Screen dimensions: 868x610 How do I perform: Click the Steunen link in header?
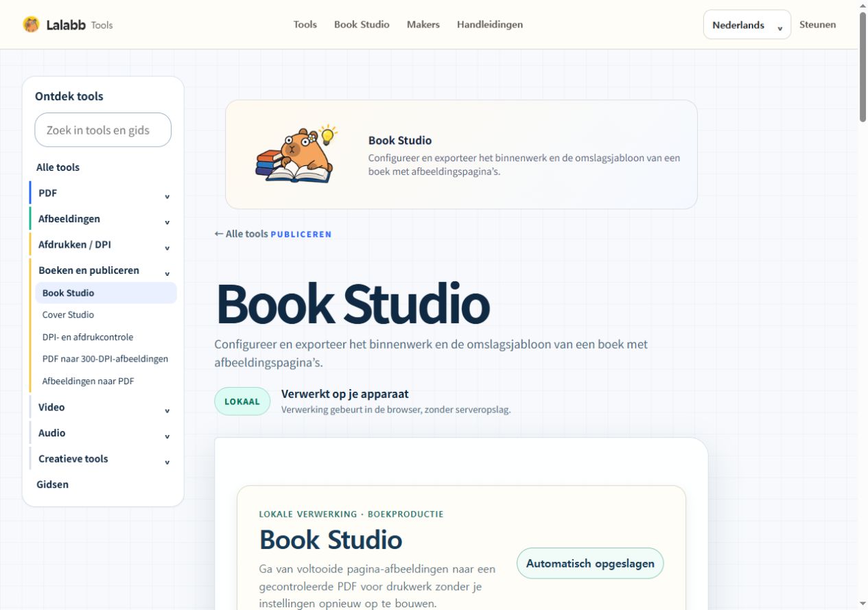pos(818,25)
